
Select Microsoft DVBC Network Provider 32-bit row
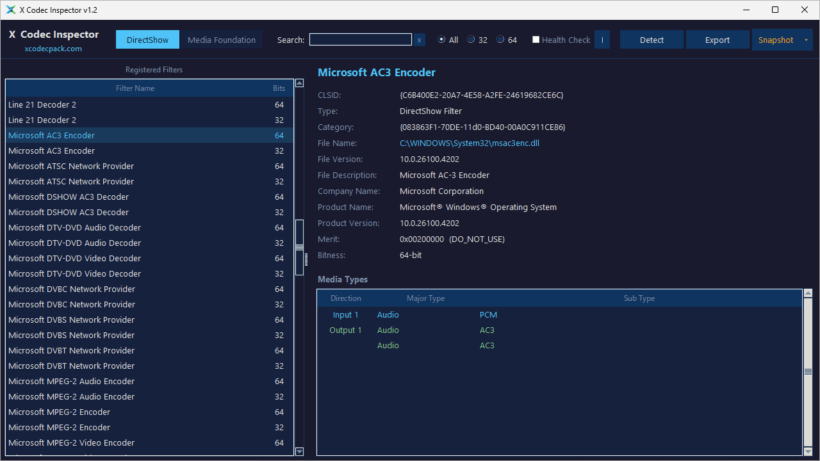pyautogui.click(x=150, y=304)
